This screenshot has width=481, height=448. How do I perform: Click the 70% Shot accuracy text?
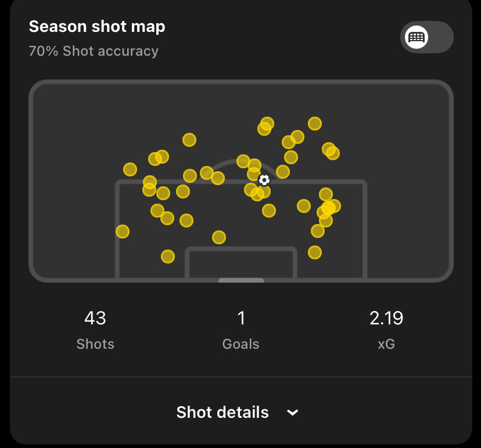(x=94, y=51)
